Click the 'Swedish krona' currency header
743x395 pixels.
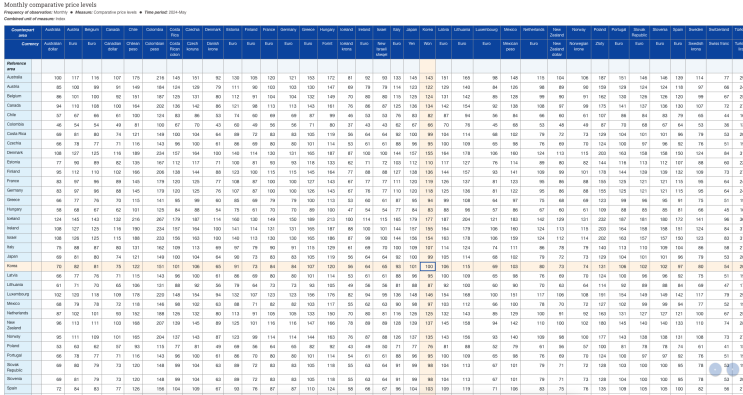click(x=696, y=49)
